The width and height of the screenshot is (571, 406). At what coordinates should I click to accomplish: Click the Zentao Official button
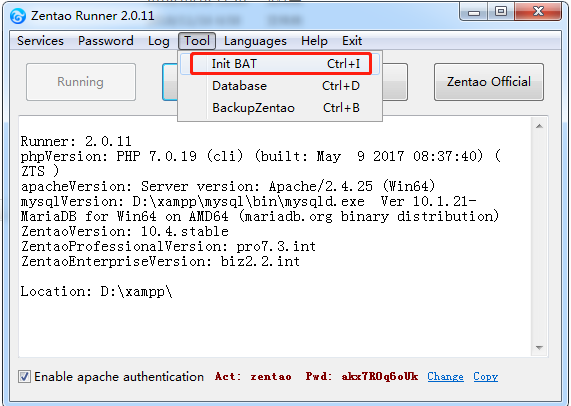(x=489, y=82)
